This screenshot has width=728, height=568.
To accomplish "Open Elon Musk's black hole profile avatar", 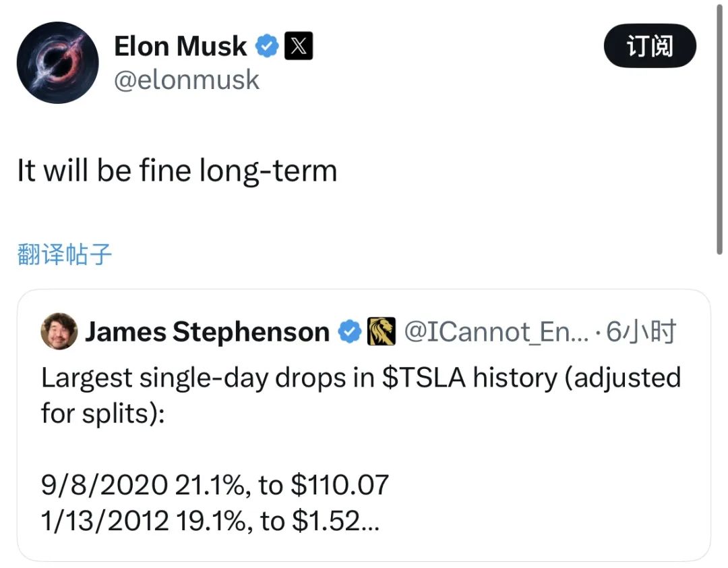I will tap(57, 62).
